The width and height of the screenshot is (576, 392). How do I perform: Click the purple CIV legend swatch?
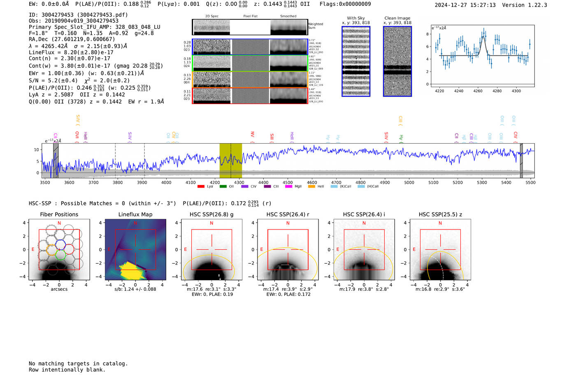pyautogui.click(x=245, y=186)
